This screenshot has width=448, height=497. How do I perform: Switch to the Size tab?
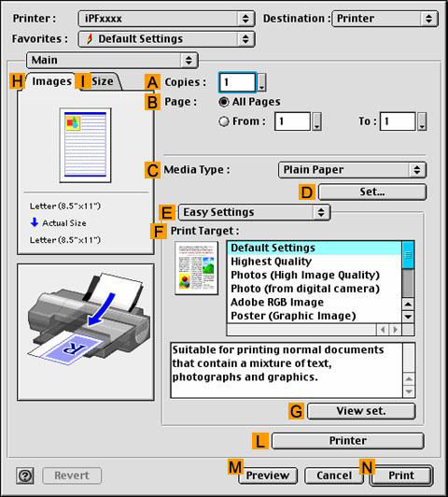(103, 81)
